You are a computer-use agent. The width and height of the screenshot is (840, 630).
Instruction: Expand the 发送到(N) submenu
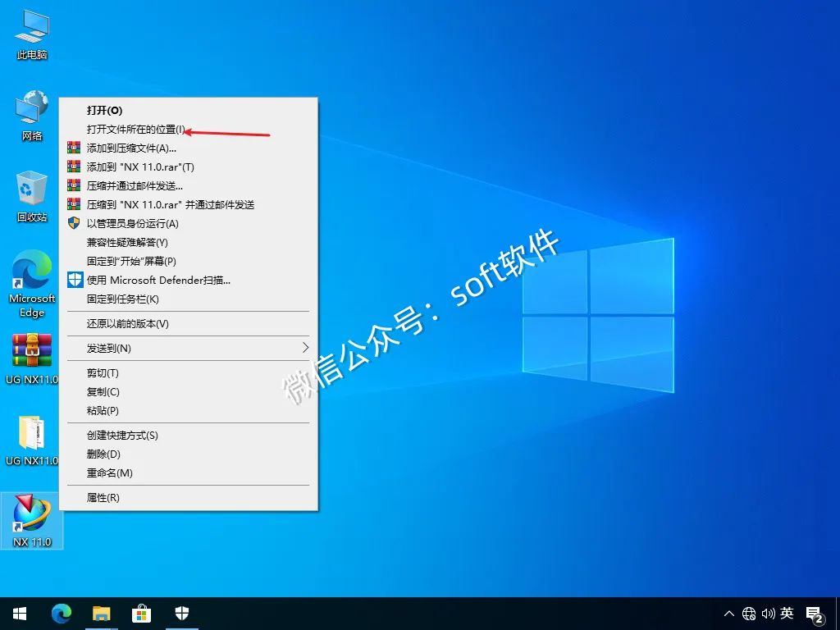[x=188, y=348]
